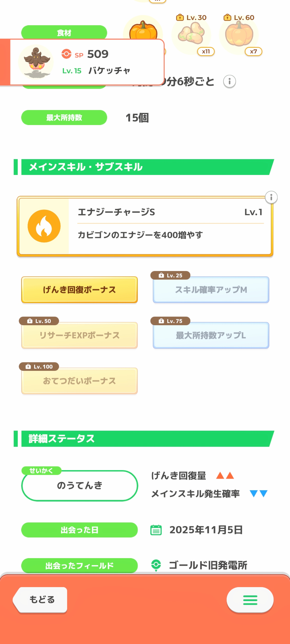Image resolution: width=290 pixels, height=644 pixels.
Task: Open main skill info icon
Action: 271,197
